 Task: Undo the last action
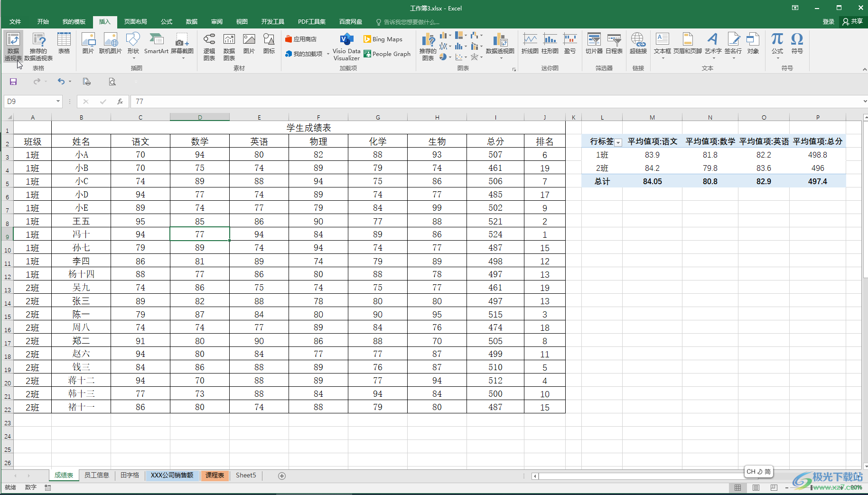pos(61,82)
